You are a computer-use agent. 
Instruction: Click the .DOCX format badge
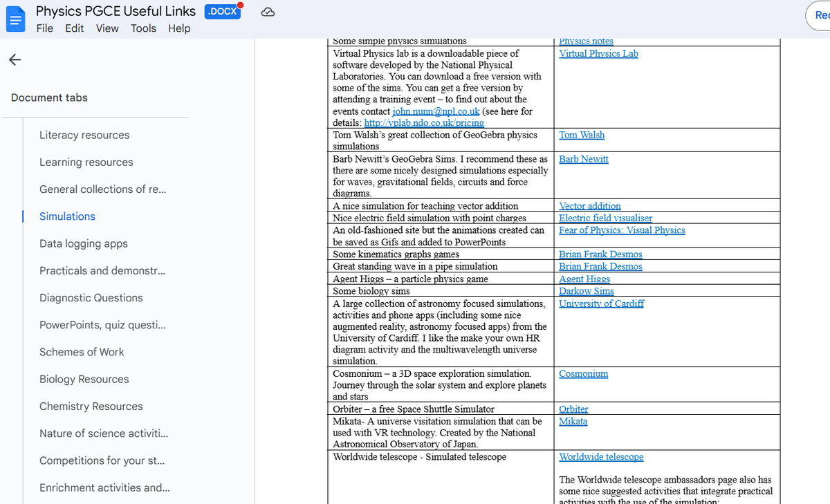pos(222,11)
